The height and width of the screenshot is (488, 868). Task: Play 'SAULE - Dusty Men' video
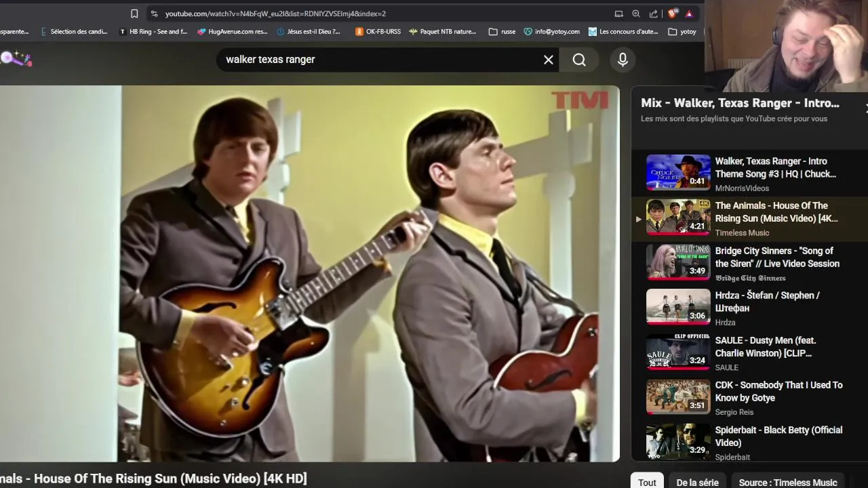pos(766,346)
